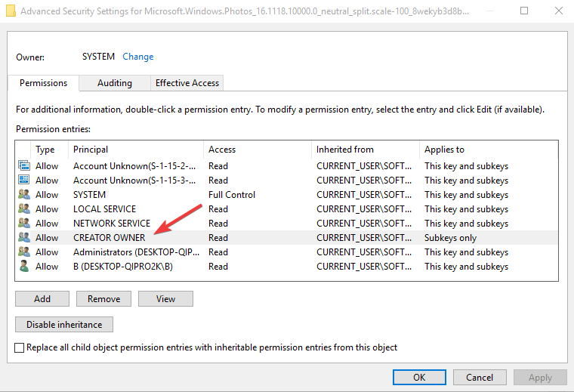Maximize the Advanced Security Settings window
Screen dimensions: 574x392
coord(524,11)
